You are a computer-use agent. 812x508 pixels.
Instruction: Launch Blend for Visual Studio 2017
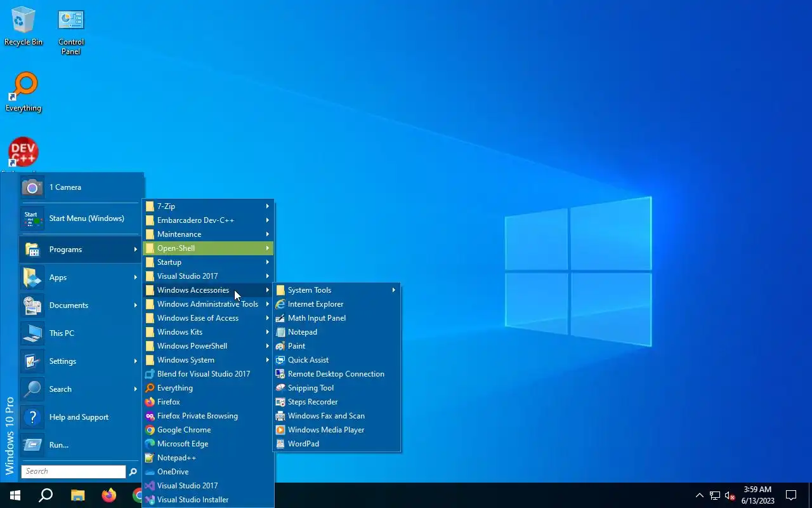pos(208,374)
